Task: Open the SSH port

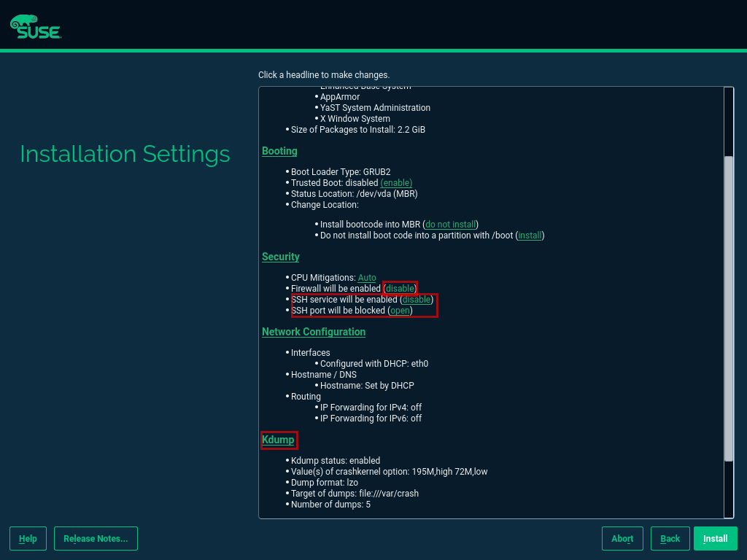Action: pyautogui.click(x=400, y=310)
